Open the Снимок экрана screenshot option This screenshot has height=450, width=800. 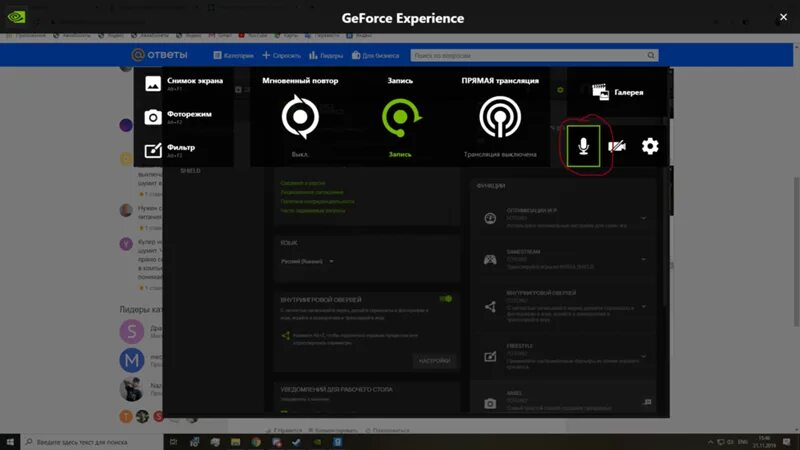184,83
